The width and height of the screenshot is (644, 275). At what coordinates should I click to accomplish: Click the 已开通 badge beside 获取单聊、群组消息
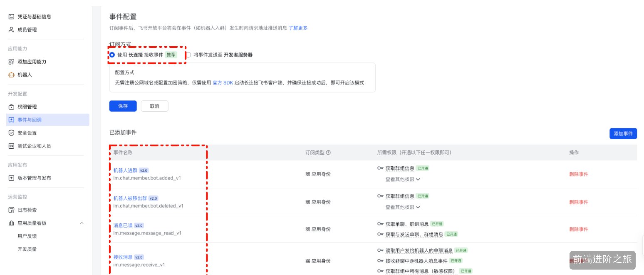436,224
